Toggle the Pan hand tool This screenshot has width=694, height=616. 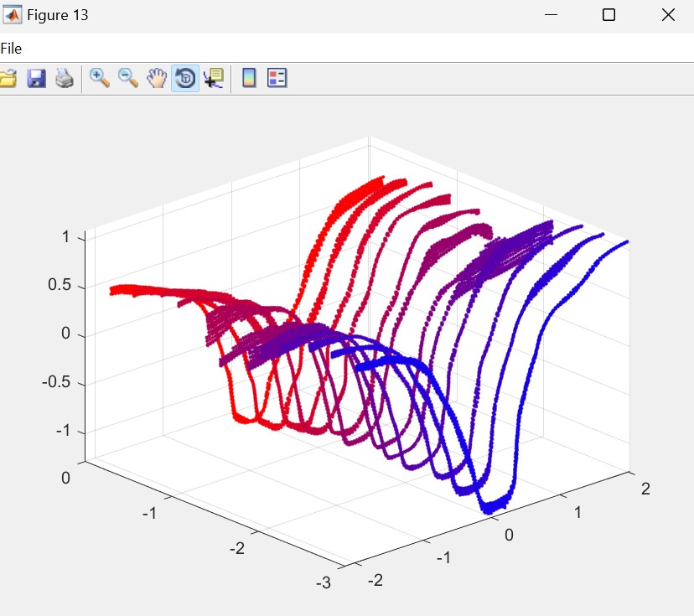[157, 79]
